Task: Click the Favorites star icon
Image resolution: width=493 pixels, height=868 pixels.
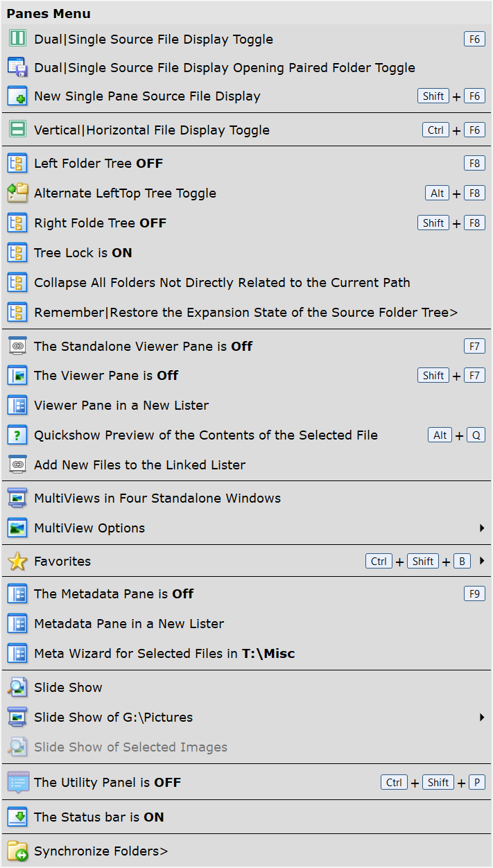Action: pos(17,561)
